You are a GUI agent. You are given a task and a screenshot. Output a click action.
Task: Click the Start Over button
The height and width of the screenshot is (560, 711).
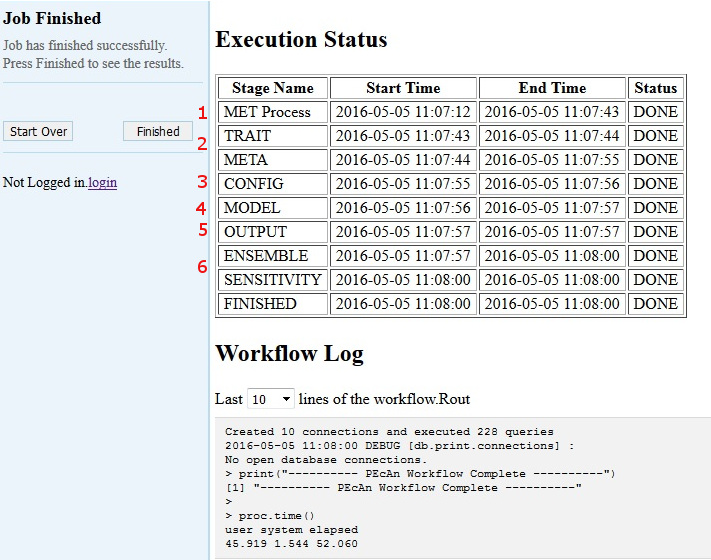tap(39, 131)
